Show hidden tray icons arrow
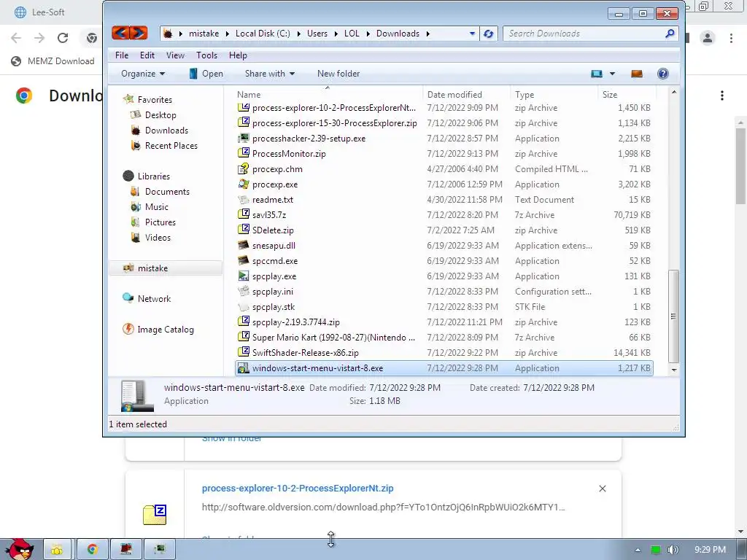 (638, 550)
